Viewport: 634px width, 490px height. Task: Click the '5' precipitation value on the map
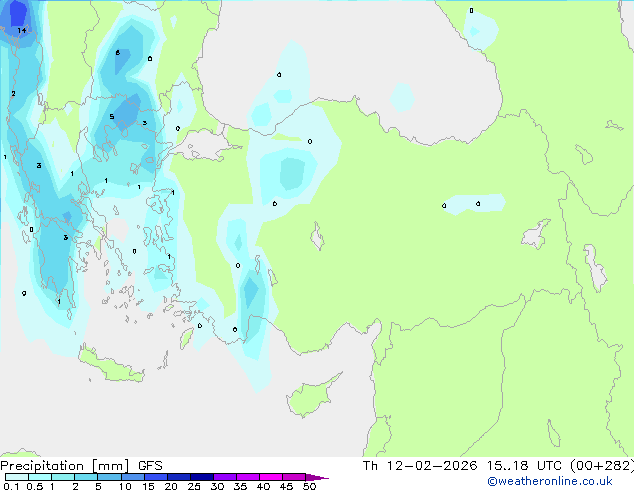[112, 117]
